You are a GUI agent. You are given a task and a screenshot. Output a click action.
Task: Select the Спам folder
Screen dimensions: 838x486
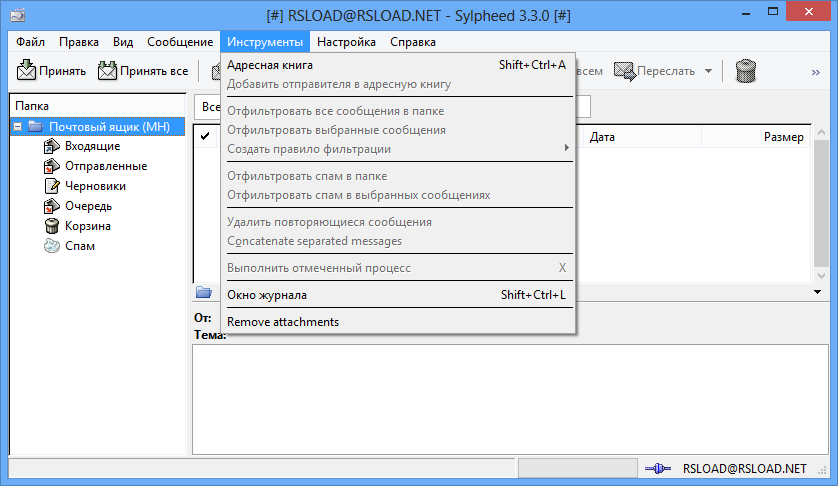tap(80, 246)
